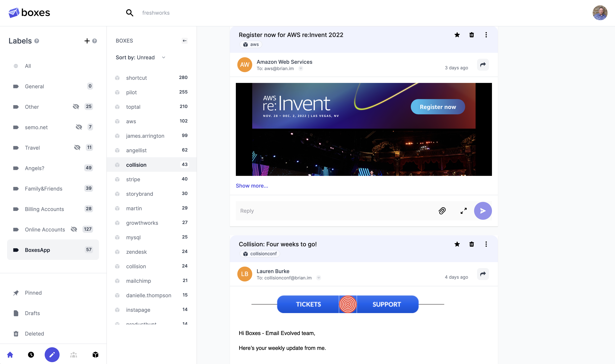
Task: Click the SUPPORT button in Collision email
Action: [387, 304]
